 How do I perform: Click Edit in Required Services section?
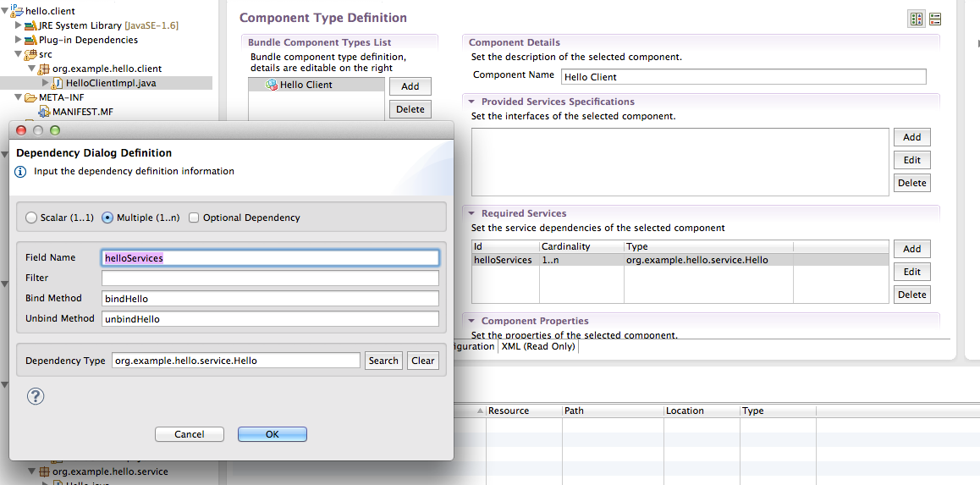tap(911, 272)
